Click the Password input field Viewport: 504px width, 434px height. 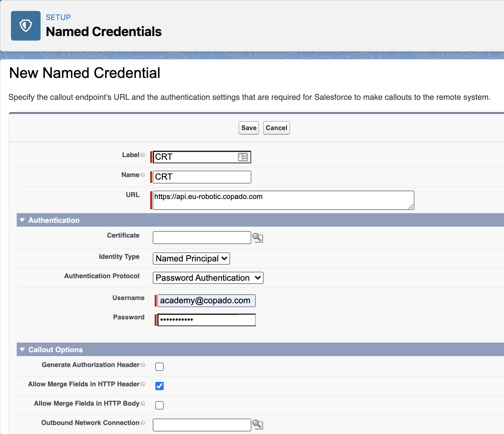pos(207,320)
